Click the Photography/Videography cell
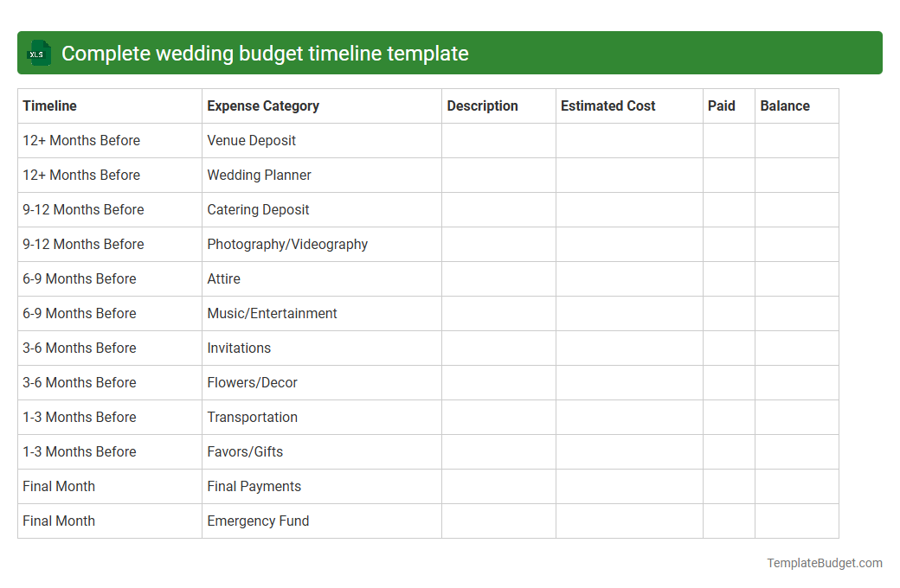The width and height of the screenshot is (900, 588). (x=286, y=244)
